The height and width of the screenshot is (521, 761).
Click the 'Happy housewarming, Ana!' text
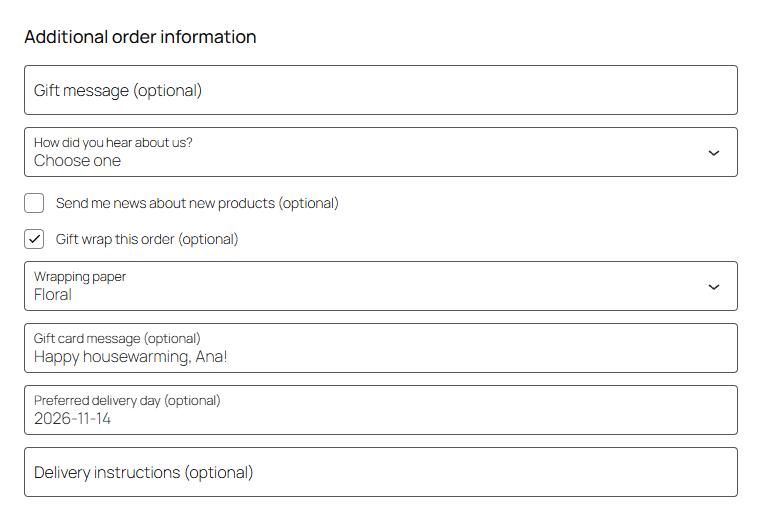click(x=131, y=357)
